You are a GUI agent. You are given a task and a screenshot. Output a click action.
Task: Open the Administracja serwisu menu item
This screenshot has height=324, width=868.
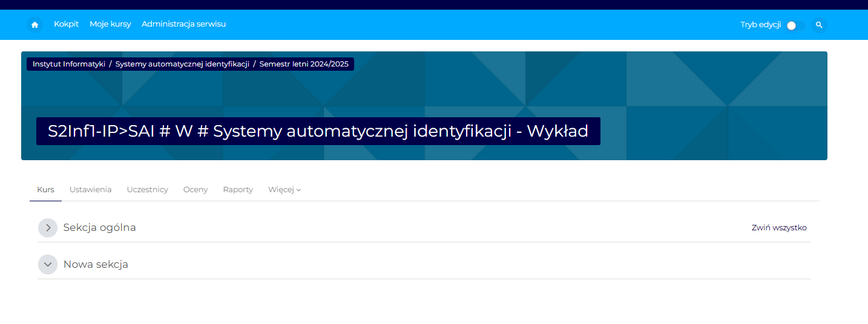click(x=183, y=24)
